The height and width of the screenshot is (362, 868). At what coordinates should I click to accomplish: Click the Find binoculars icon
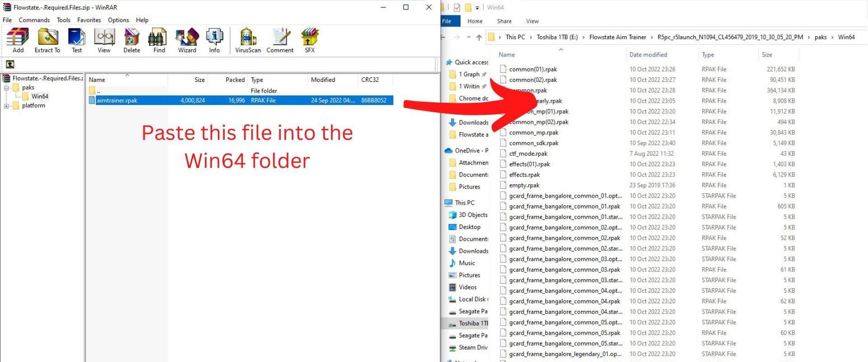tap(159, 40)
